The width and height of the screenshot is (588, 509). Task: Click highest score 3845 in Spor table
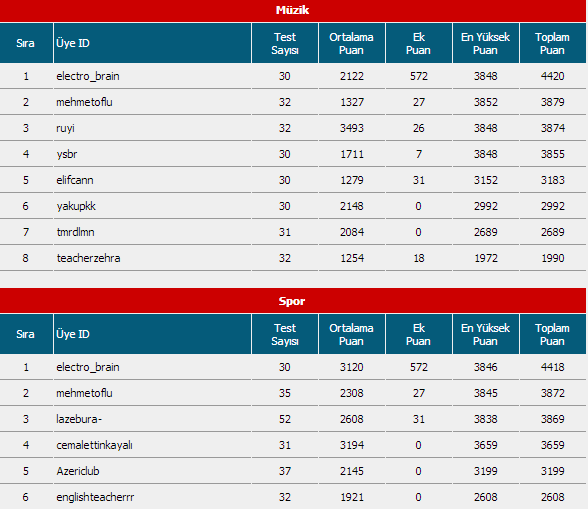coord(486,393)
